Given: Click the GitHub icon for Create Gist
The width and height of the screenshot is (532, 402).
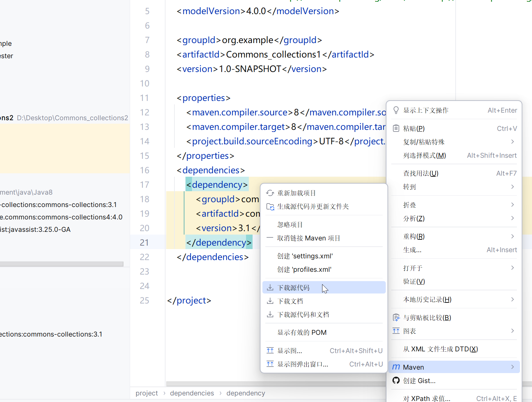Looking at the screenshot, I should (x=396, y=381).
